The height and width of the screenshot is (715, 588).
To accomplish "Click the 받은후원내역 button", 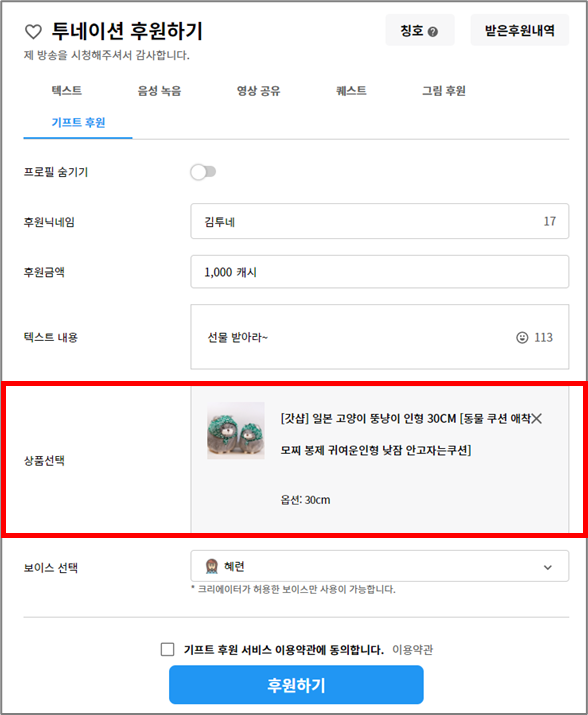I will pos(520,30).
